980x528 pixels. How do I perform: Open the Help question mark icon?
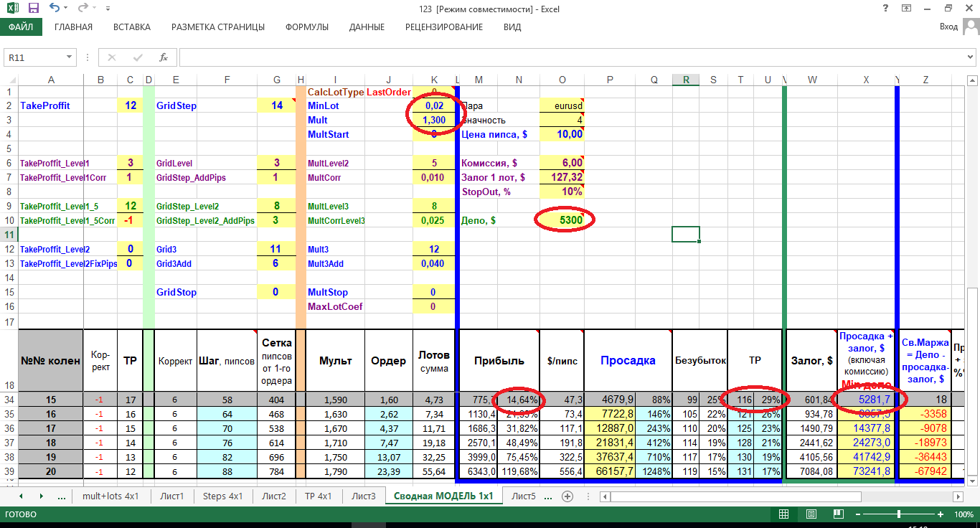[x=885, y=9]
